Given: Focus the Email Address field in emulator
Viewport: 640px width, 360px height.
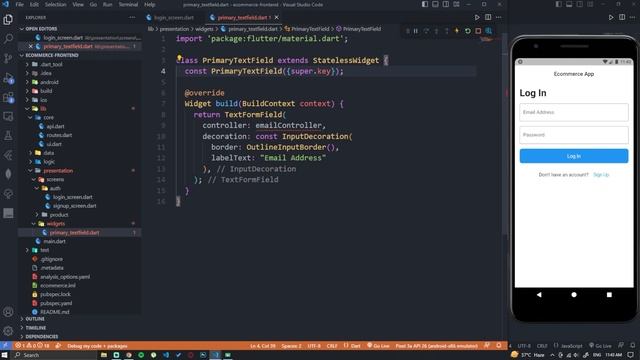Looking at the screenshot, I should pos(573,112).
